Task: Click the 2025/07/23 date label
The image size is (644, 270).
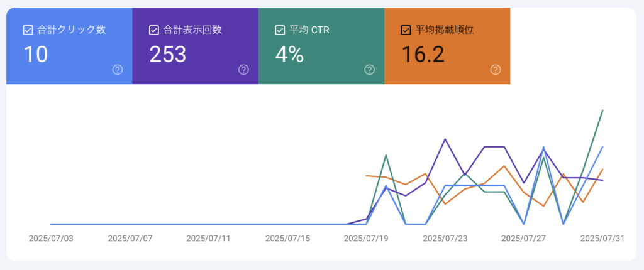Action: point(445,239)
